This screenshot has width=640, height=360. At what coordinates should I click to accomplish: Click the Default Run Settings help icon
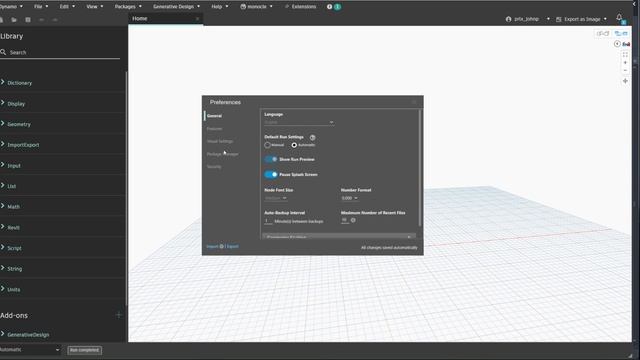[x=312, y=138]
